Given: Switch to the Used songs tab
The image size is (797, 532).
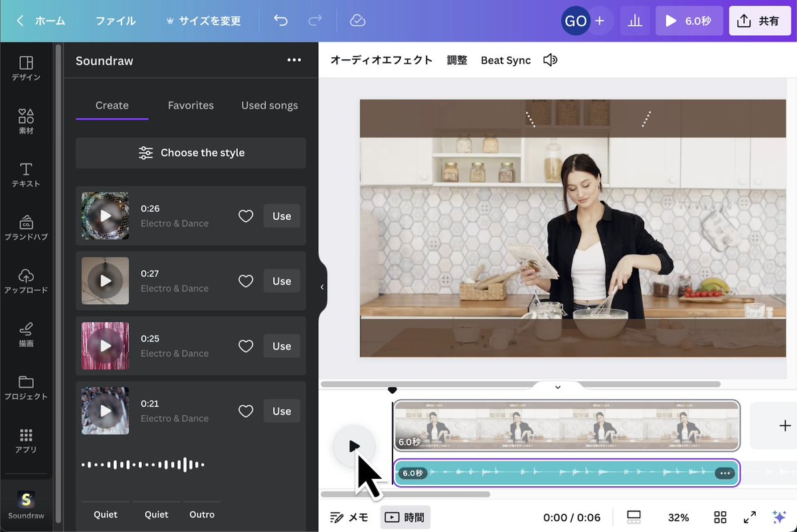Looking at the screenshot, I should point(270,106).
